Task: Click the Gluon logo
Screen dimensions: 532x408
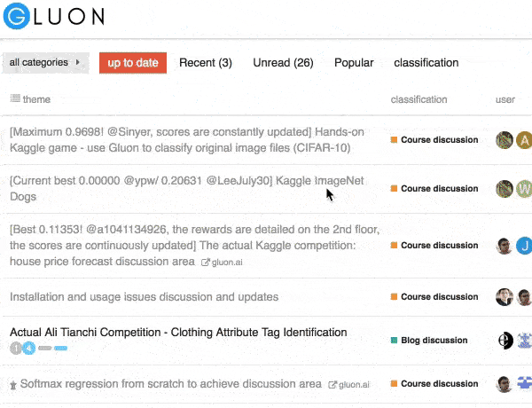Action: (x=53, y=16)
